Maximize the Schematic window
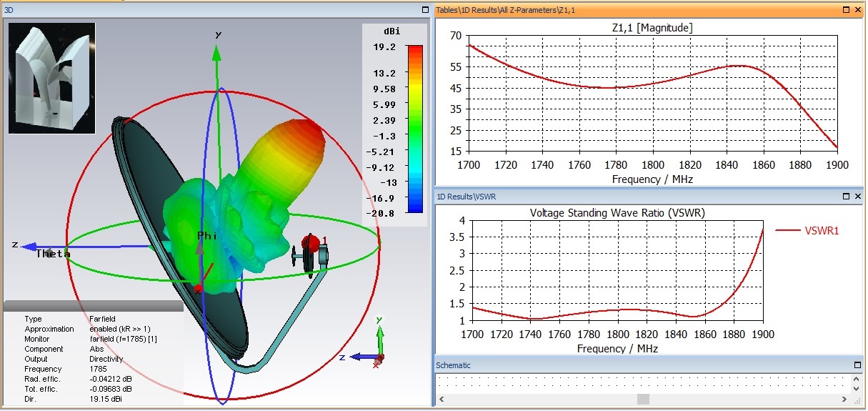Viewport: 868px width, 411px height. pos(857,365)
